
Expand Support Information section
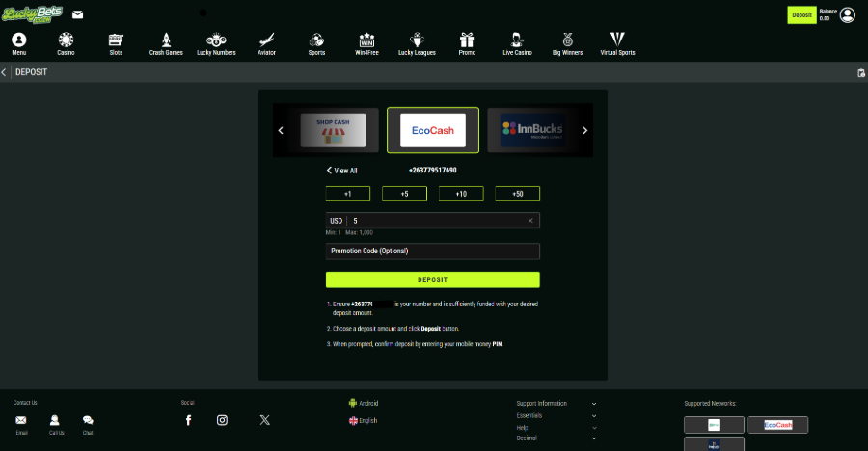(556, 404)
